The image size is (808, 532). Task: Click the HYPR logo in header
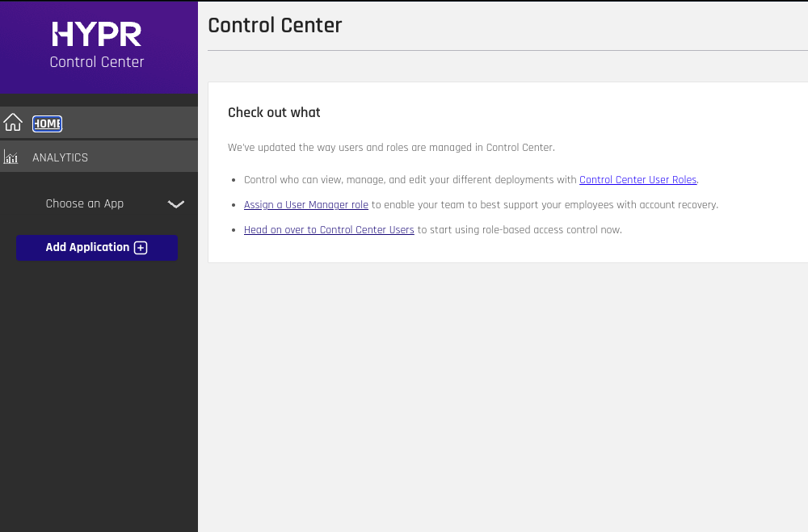pos(97,34)
